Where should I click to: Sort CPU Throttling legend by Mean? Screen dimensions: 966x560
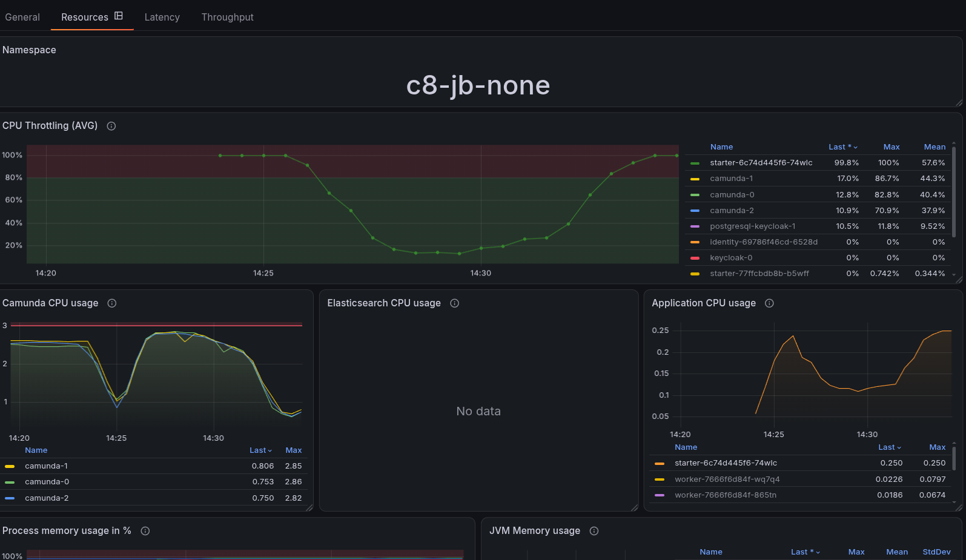click(x=935, y=147)
